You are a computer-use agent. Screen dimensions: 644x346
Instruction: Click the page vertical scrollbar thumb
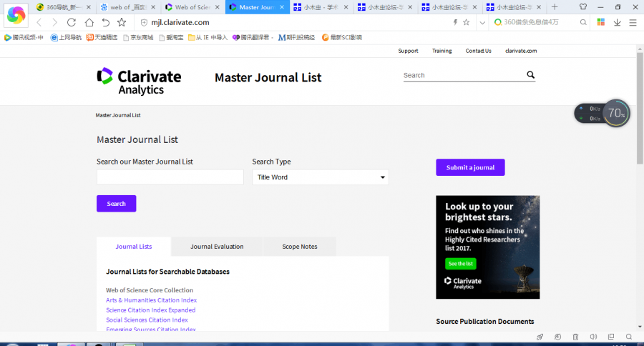point(639,107)
